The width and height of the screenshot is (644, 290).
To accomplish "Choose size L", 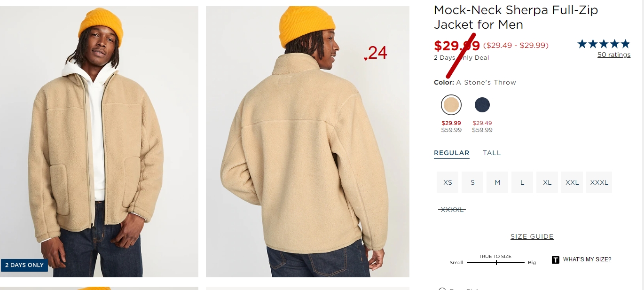I will pos(522,182).
